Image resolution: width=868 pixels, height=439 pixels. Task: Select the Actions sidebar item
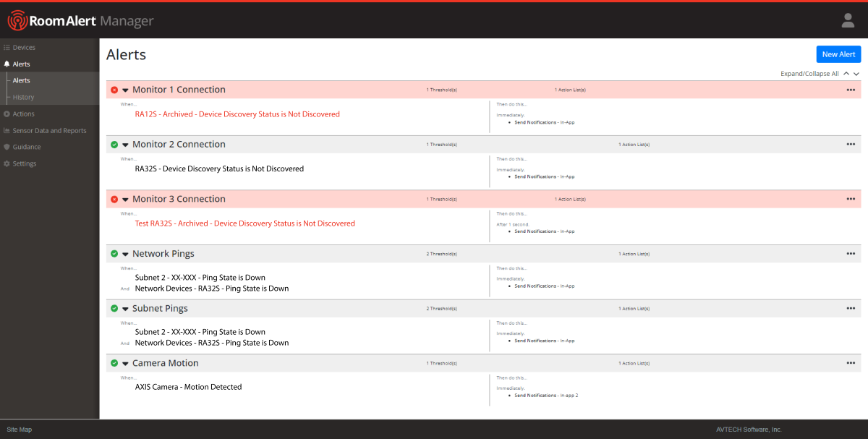(x=22, y=114)
